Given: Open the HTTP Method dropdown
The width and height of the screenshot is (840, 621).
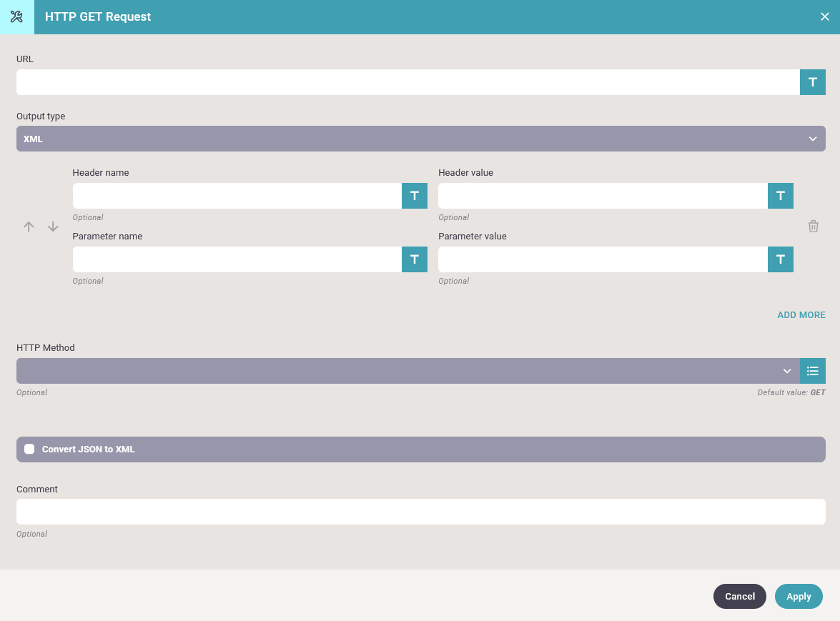Looking at the screenshot, I should coord(407,371).
